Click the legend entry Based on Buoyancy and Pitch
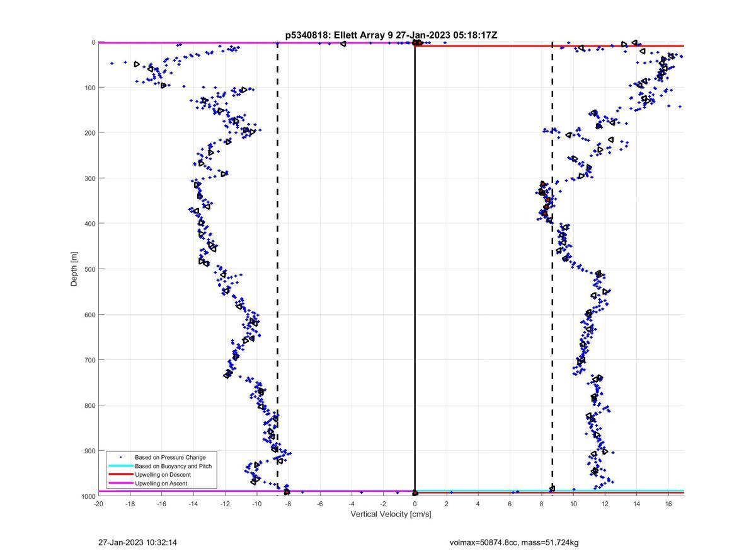The height and width of the screenshot is (558, 756). coord(173,466)
